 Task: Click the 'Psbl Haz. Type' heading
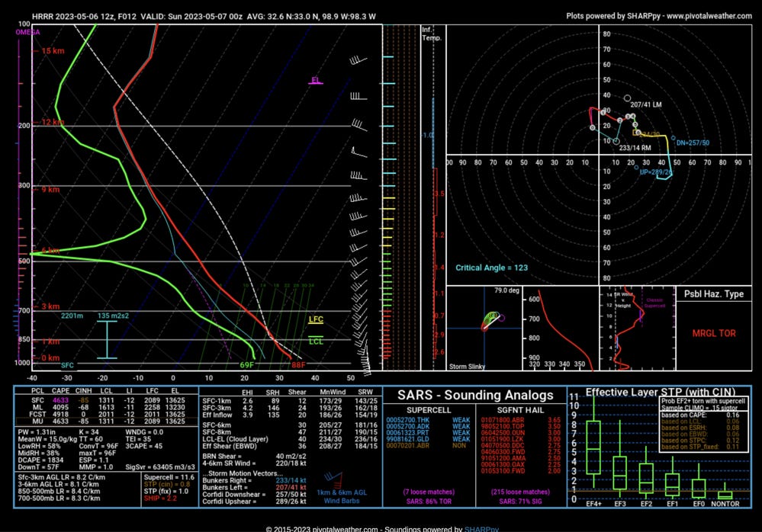(x=714, y=293)
